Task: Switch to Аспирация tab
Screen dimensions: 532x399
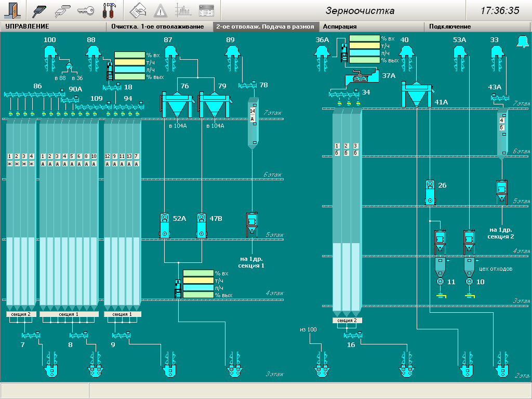Action: 340,26
